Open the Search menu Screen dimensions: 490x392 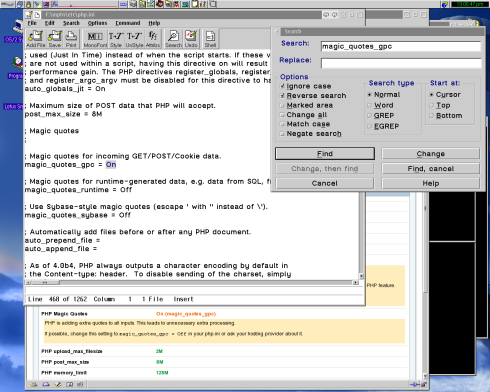pyautogui.click(x=71, y=23)
